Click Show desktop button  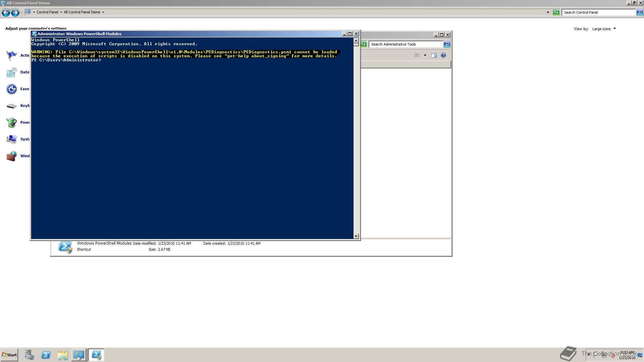(640, 355)
